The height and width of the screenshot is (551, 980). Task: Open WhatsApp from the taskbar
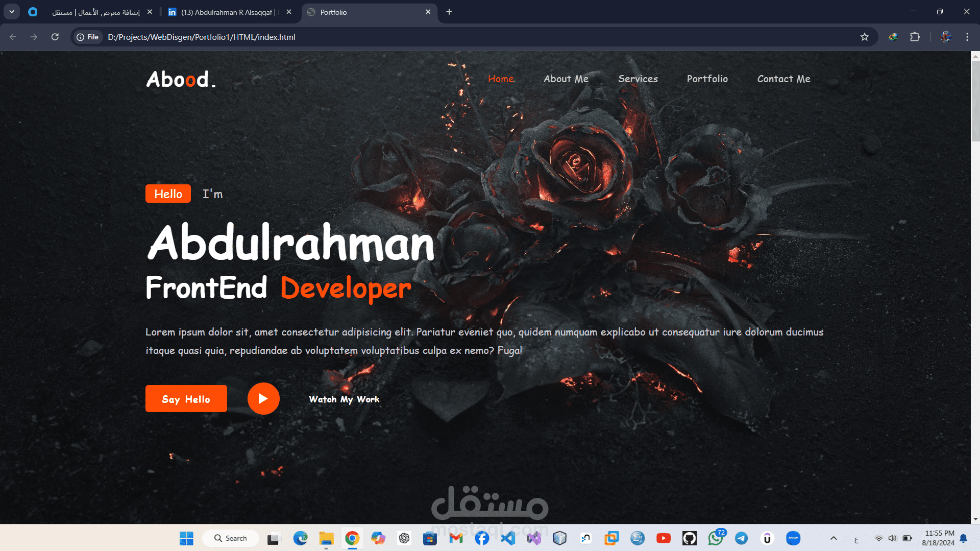pyautogui.click(x=716, y=538)
